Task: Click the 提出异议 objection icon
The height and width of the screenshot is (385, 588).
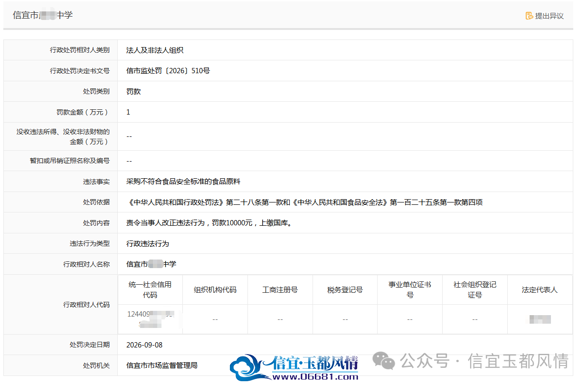Action: click(529, 16)
